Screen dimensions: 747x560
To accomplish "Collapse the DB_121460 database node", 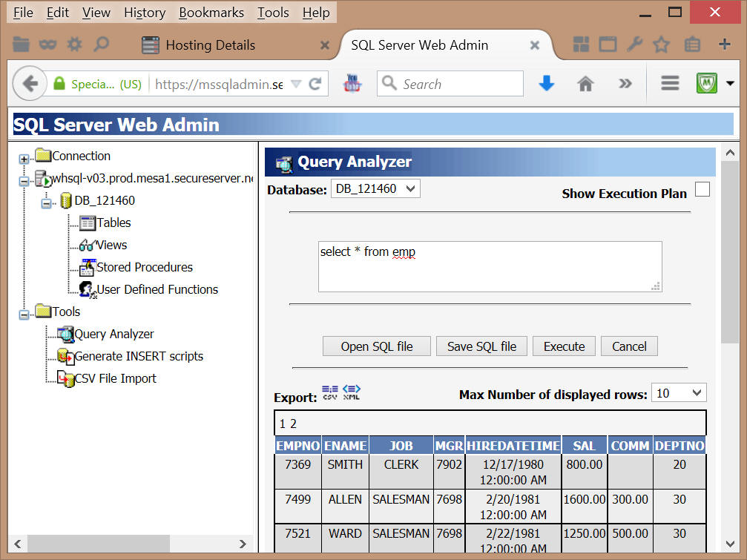I will [x=46, y=203].
